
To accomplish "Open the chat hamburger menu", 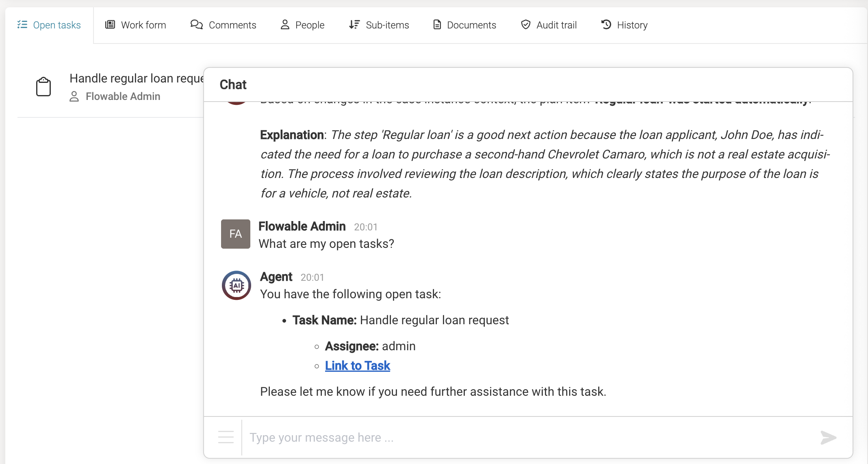I will click(226, 437).
